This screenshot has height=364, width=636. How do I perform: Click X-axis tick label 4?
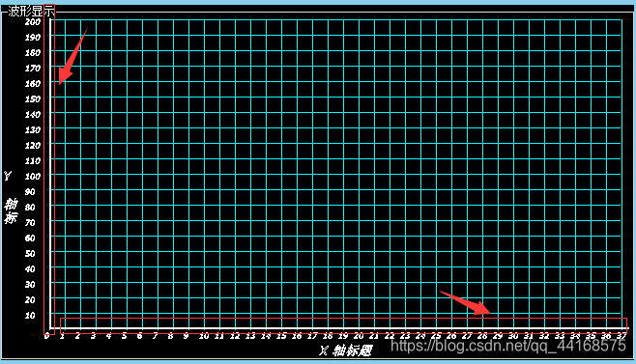click(108, 336)
